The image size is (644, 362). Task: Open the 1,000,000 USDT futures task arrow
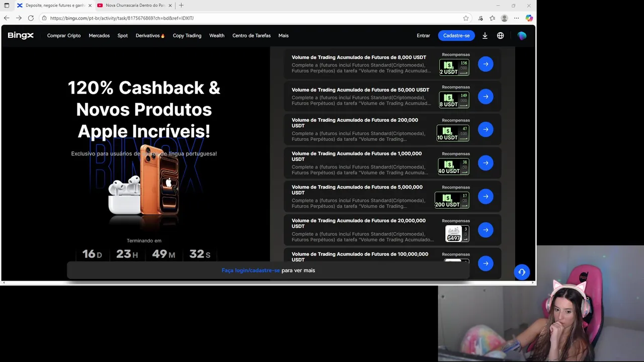coord(486,163)
